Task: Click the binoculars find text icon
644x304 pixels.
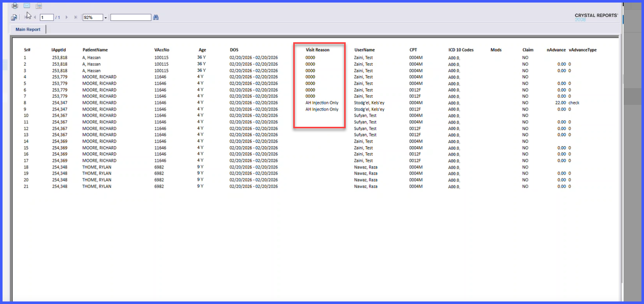Action: (156, 17)
